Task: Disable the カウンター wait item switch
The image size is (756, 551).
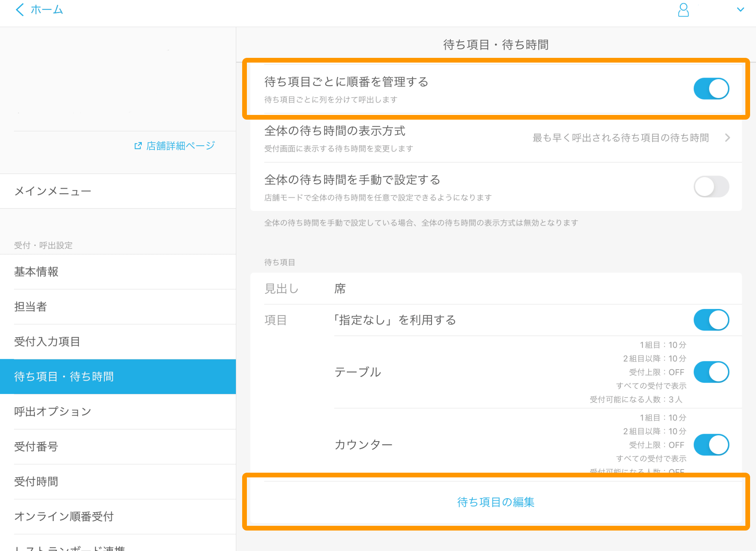Action: point(711,445)
